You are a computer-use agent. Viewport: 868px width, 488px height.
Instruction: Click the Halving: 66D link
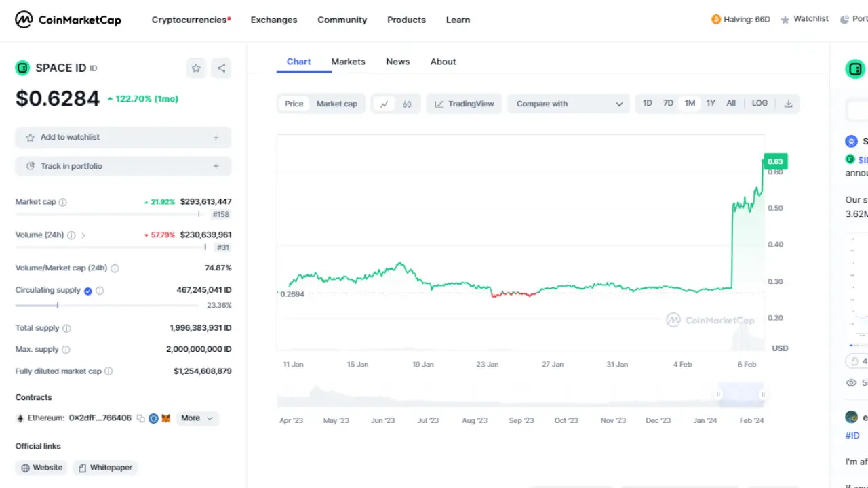[x=741, y=20]
